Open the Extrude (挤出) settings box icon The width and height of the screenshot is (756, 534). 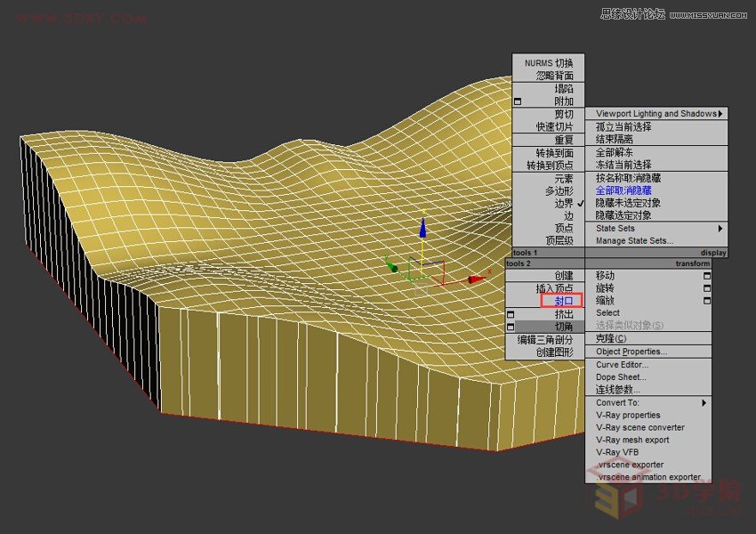click(x=510, y=313)
